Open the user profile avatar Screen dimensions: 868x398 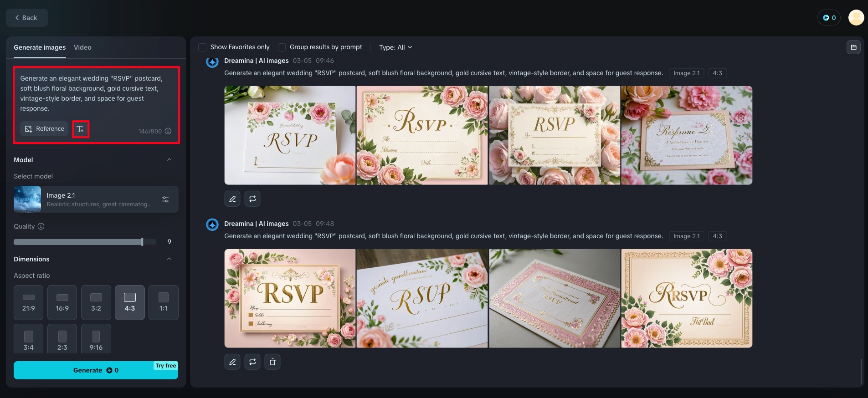(x=856, y=18)
